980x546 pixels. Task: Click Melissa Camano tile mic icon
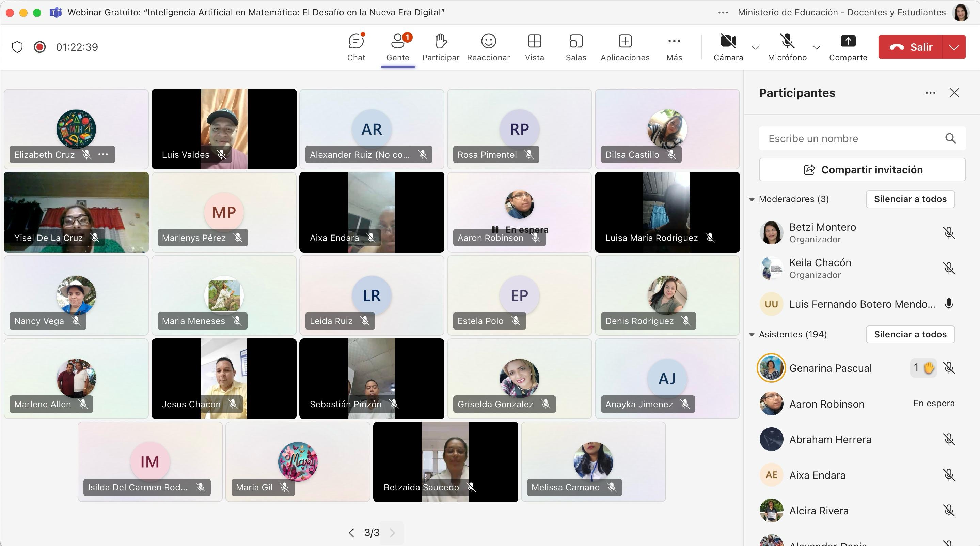(612, 487)
